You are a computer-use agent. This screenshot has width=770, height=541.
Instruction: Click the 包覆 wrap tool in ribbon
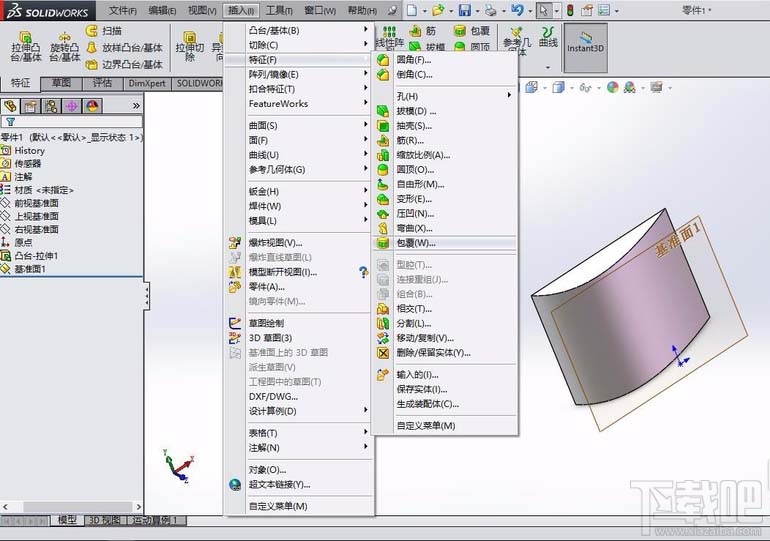472,31
